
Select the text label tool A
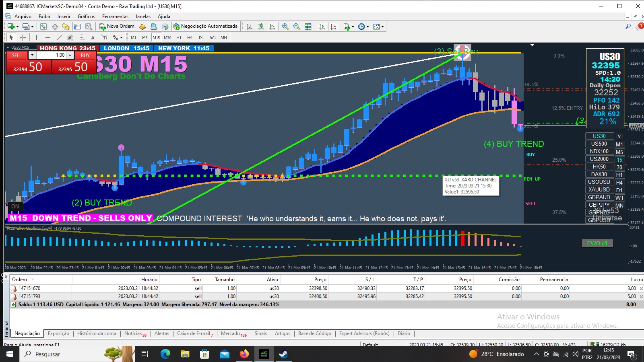(93, 37)
